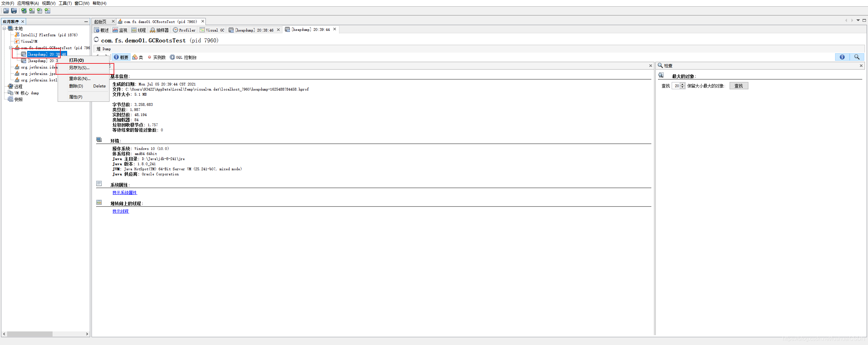Select [heapdump] 20:38:46 in applications tree

(x=47, y=54)
